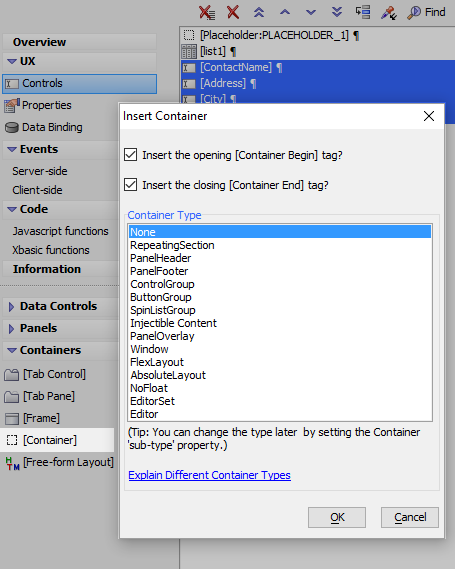The image size is (455, 569).
Task: Click OK in Insert Container dialog
Action: pyautogui.click(x=337, y=517)
